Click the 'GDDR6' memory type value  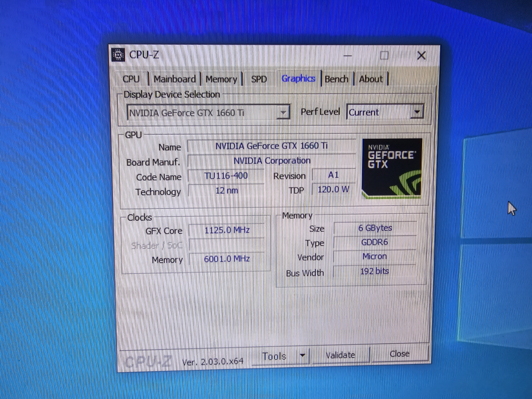point(375,242)
